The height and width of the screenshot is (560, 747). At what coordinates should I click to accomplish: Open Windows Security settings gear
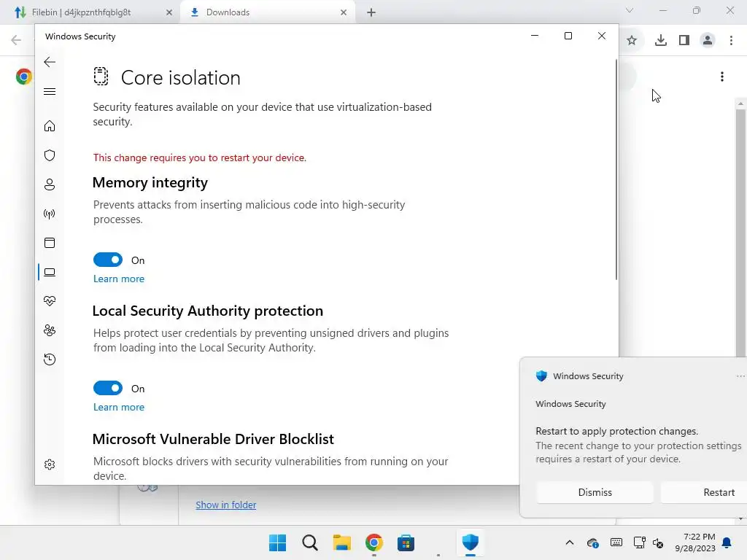click(x=50, y=464)
